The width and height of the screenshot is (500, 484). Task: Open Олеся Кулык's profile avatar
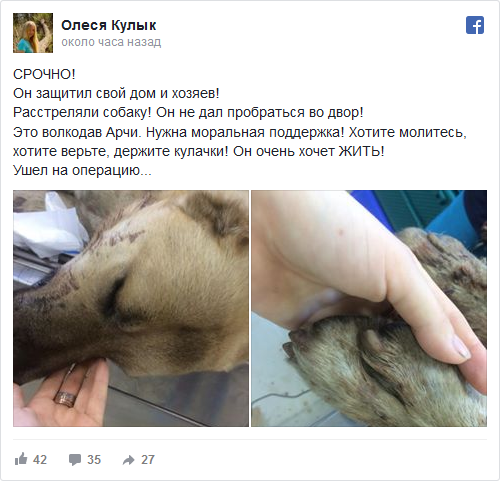[x=33, y=33]
